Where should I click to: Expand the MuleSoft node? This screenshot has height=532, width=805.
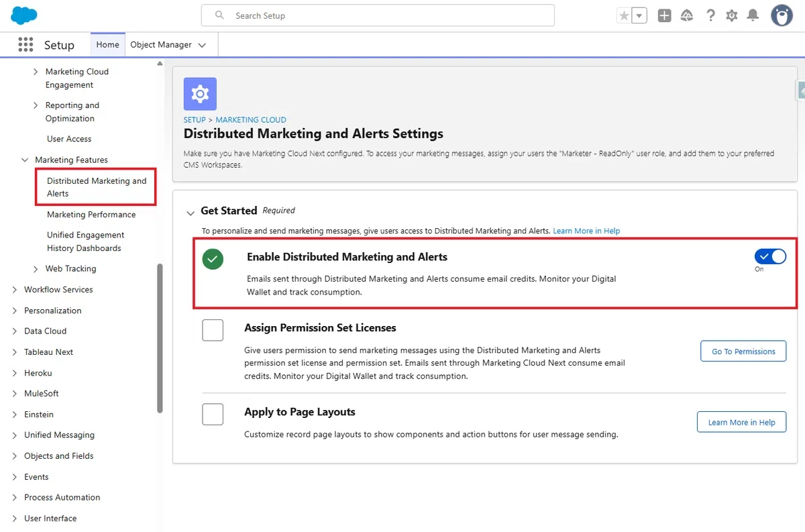tap(15, 394)
